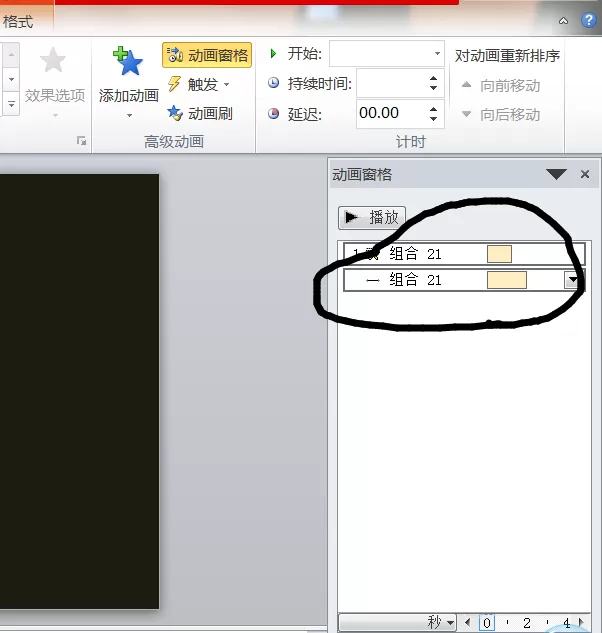
Task: Click the 延迟 field showing 00.00
Action: coord(391,113)
